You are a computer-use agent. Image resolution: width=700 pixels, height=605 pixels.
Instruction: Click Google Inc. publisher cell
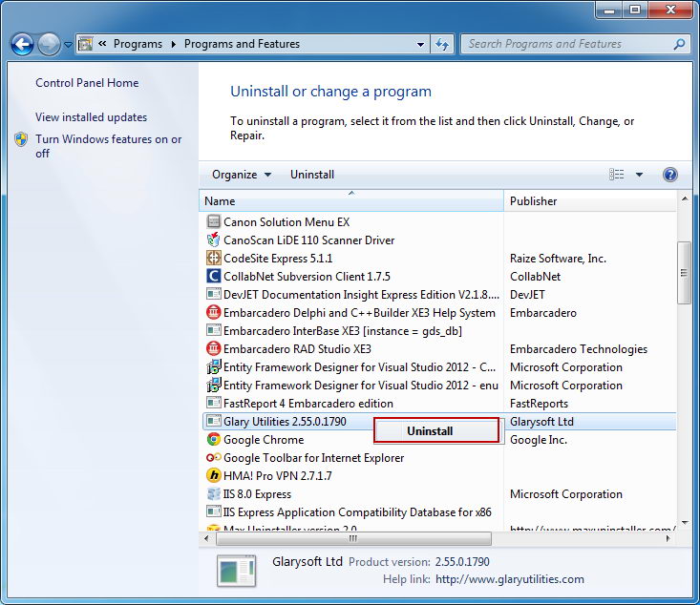539,440
